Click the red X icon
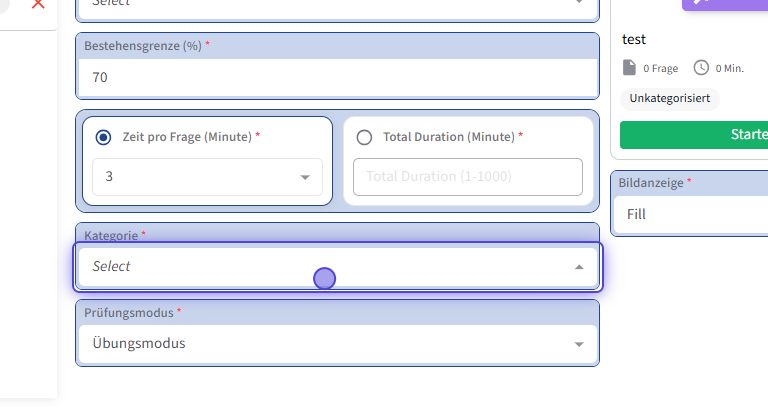 [38, 4]
